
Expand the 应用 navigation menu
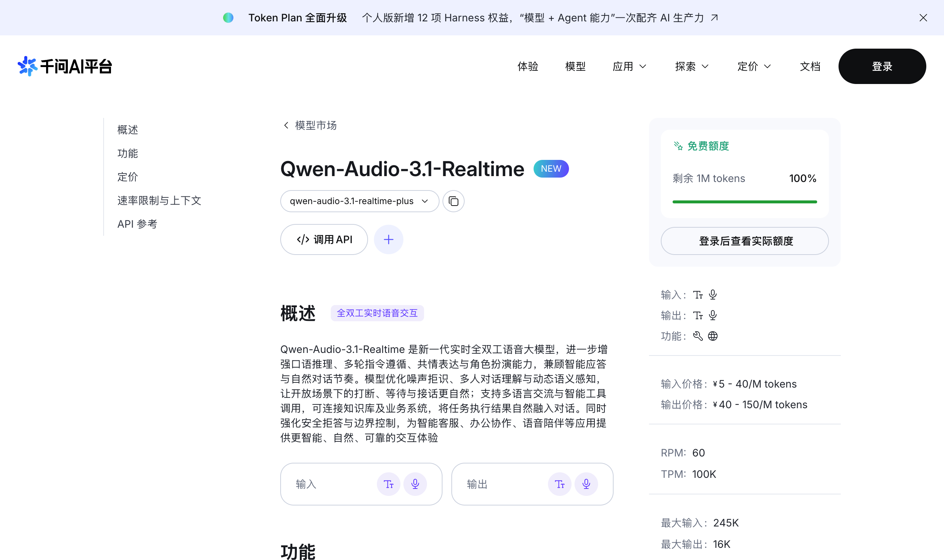629,66
